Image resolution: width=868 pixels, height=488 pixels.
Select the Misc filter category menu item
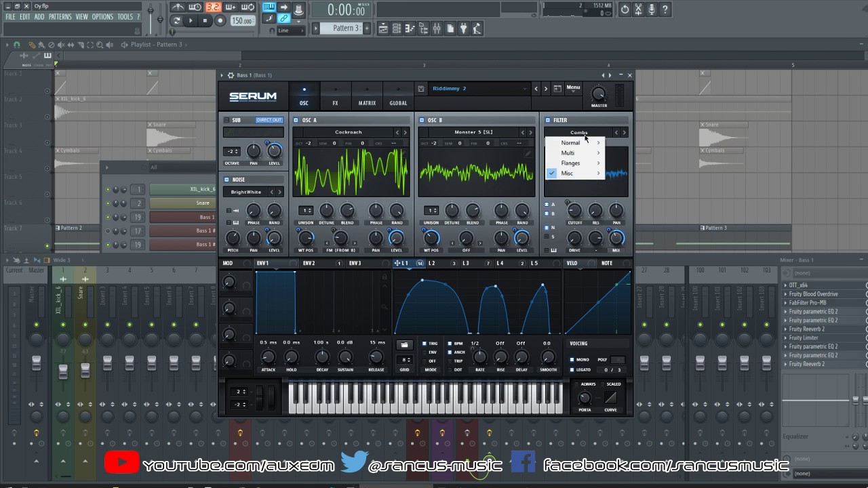tap(575, 174)
